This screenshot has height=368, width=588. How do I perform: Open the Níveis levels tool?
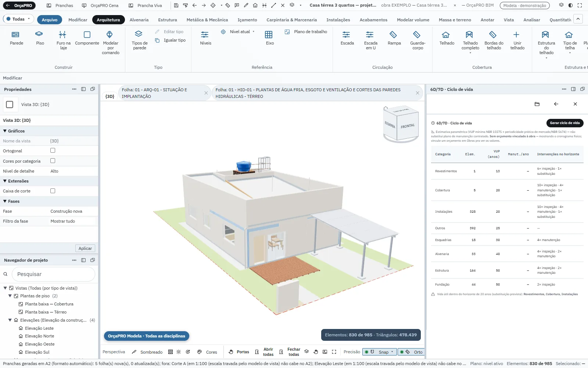[x=205, y=38]
